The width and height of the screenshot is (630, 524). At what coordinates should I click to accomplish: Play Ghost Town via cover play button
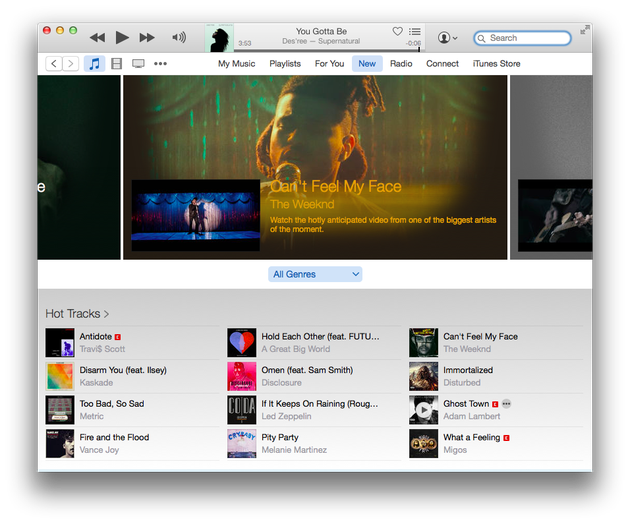423,410
